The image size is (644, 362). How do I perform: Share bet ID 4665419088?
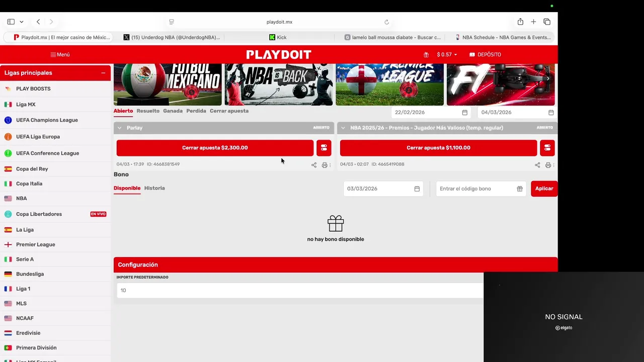tap(537, 165)
